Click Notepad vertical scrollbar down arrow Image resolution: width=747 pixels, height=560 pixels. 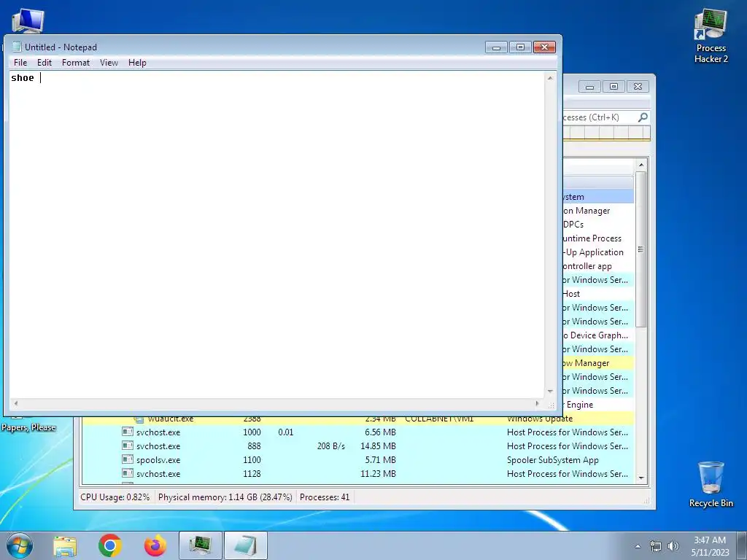[x=550, y=392]
